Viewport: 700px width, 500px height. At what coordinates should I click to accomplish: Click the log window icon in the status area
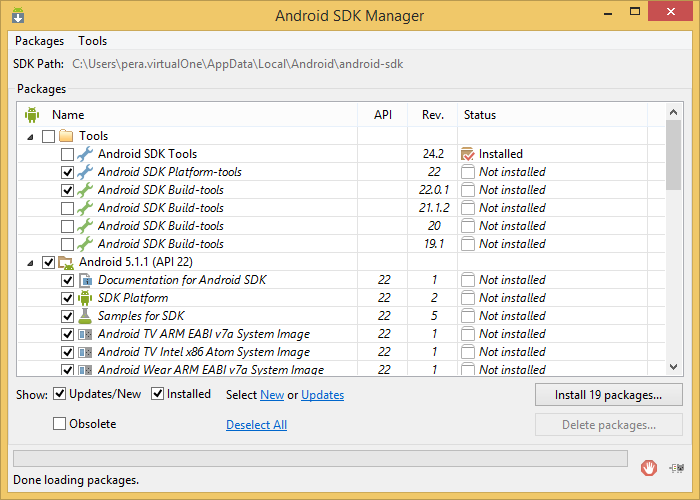click(676, 468)
